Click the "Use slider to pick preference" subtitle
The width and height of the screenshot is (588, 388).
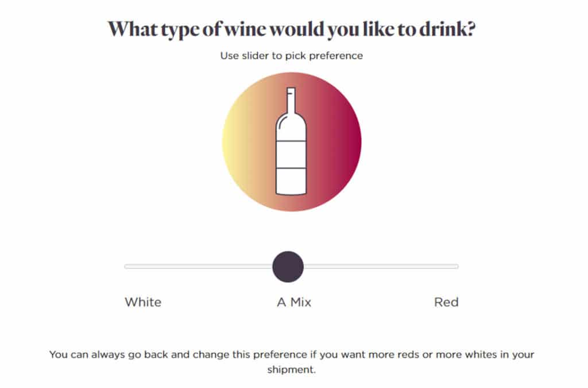[291, 56]
